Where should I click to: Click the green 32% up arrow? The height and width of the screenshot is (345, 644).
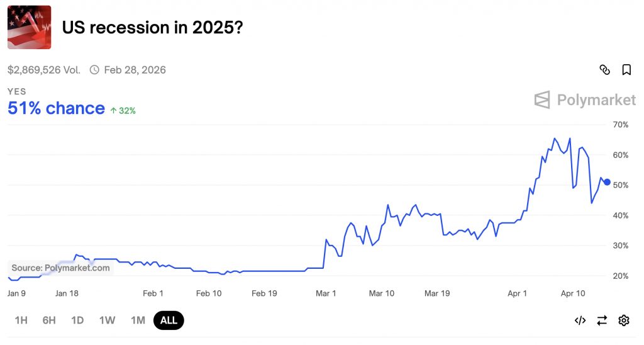[x=113, y=111]
